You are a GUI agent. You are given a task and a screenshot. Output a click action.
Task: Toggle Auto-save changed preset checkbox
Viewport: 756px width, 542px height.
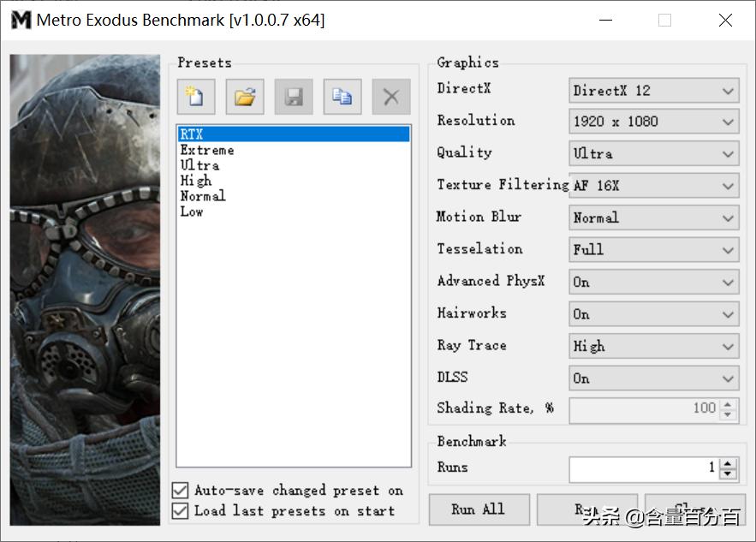pos(180,491)
